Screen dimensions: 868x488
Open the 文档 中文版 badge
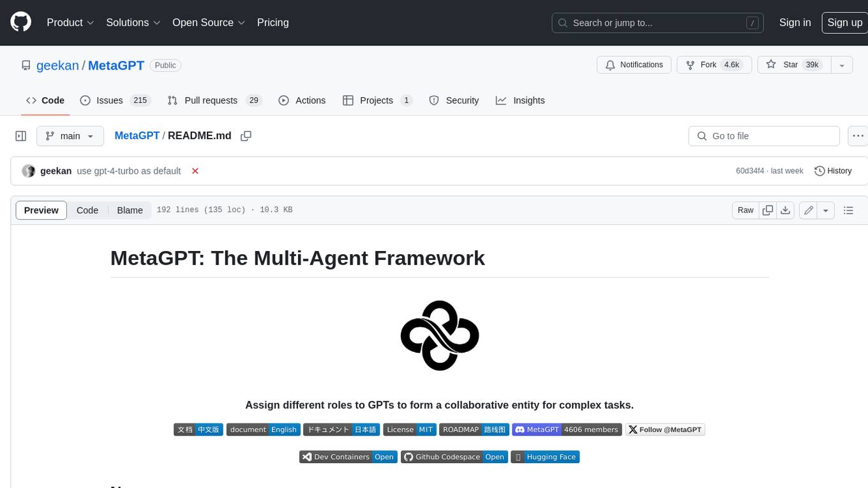point(198,430)
